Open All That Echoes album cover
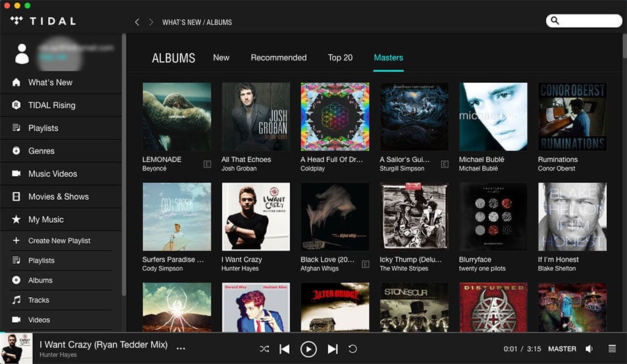 (x=256, y=117)
